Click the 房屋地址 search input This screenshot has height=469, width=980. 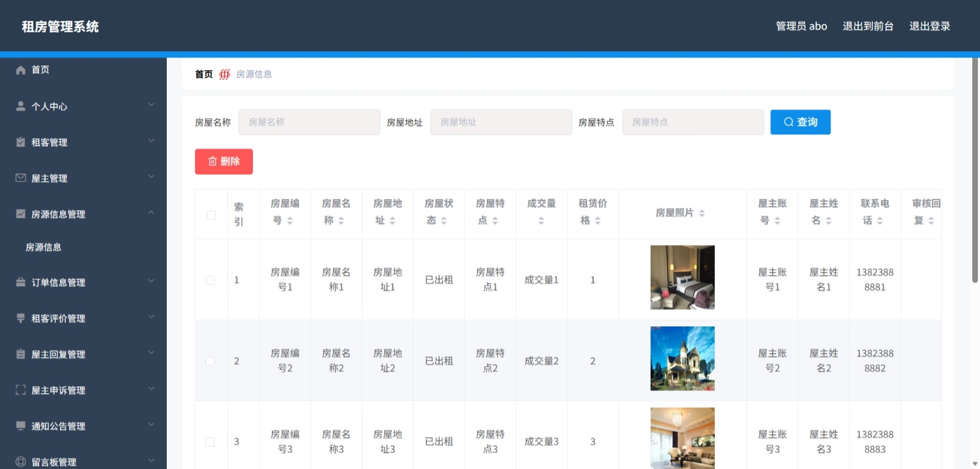(501, 122)
